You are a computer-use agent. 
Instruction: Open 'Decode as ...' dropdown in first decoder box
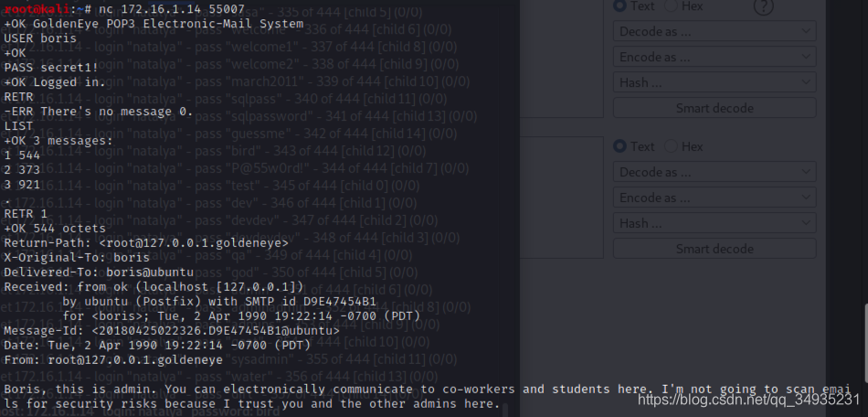pos(715,31)
